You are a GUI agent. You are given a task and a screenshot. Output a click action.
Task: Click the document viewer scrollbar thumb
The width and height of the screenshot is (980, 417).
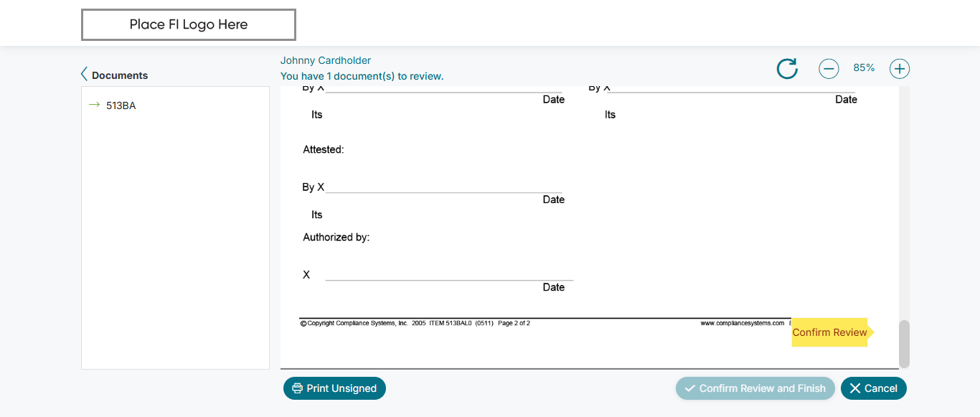[x=904, y=344]
